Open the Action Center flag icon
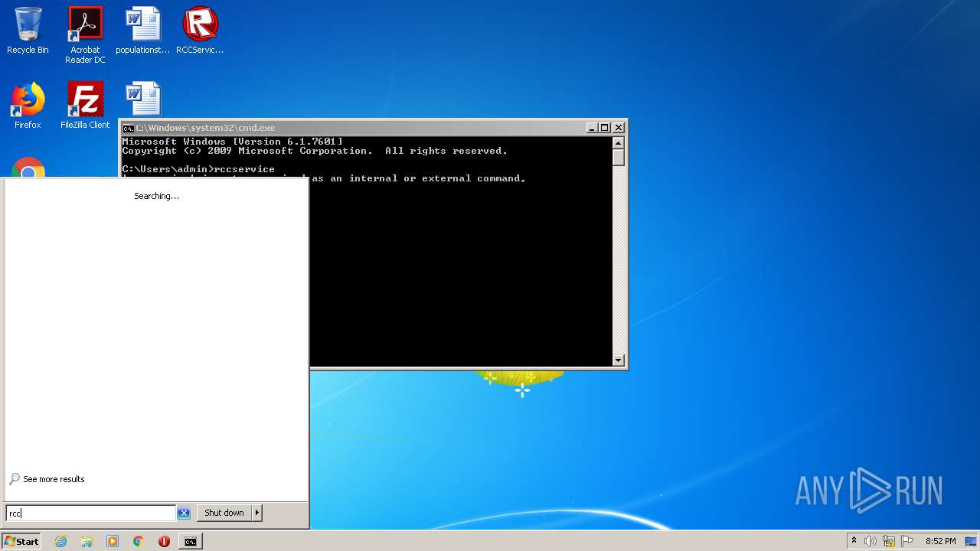Screen dimensions: 980x551 tap(907, 541)
